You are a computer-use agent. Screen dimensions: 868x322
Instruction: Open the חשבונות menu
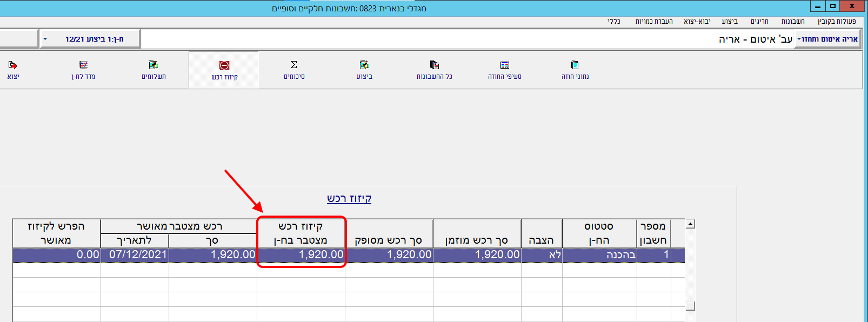(792, 21)
